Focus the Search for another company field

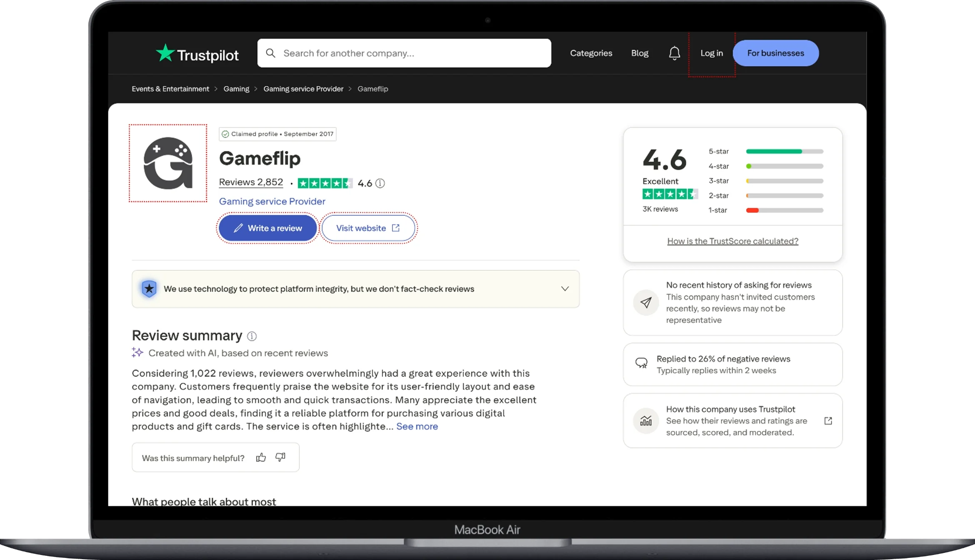(404, 53)
